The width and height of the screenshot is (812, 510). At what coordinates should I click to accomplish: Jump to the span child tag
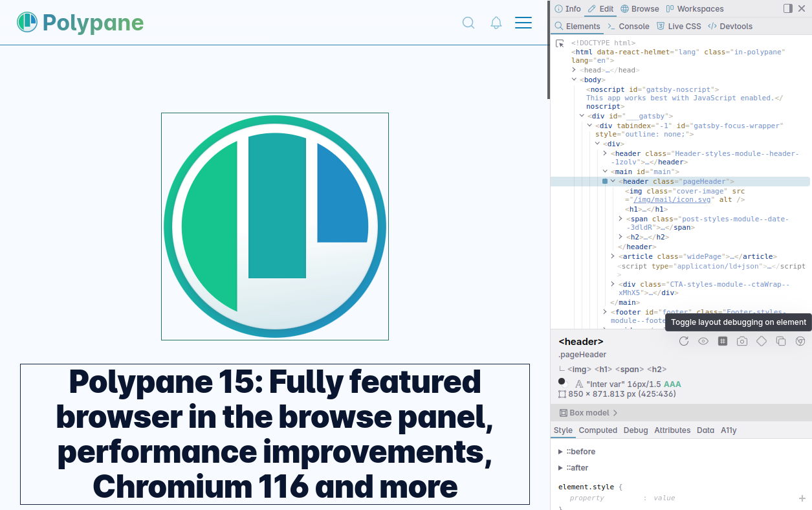pos(630,369)
